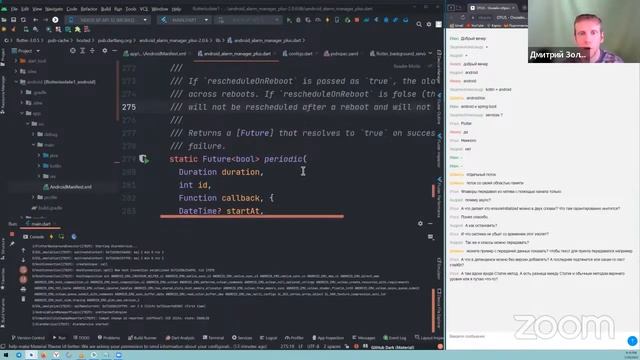
Task: Click Collapse All icon in Project panel
Action: (x=92, y=51)
